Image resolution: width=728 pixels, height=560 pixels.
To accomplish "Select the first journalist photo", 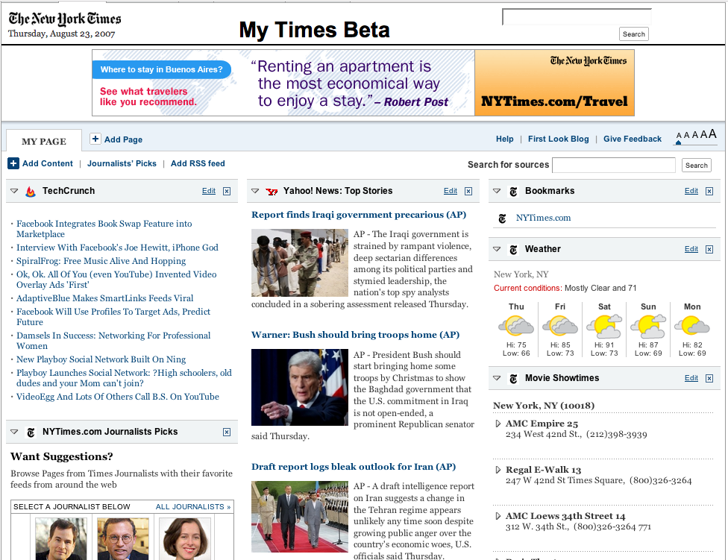I will (x=61, y=538).
